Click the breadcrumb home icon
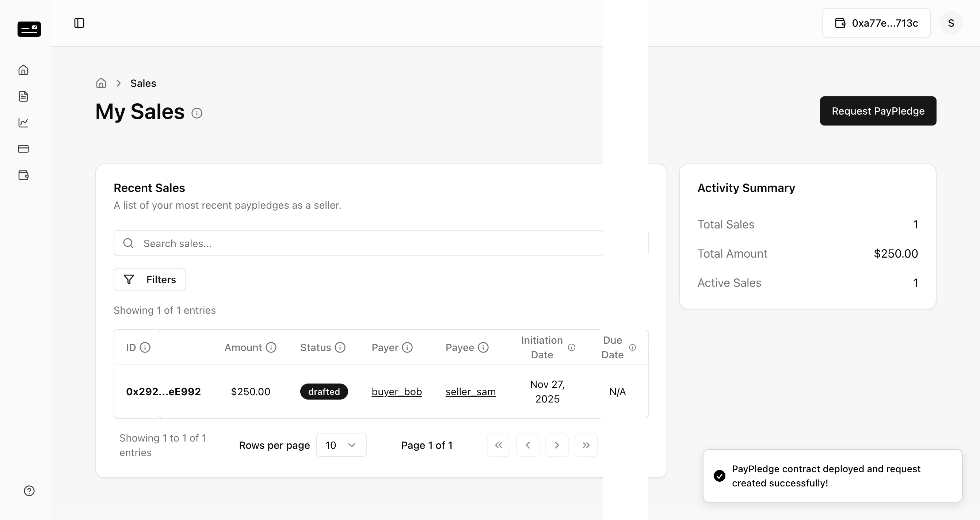The image size is (980, 520). pyautogui.click(x=101, y=83)
